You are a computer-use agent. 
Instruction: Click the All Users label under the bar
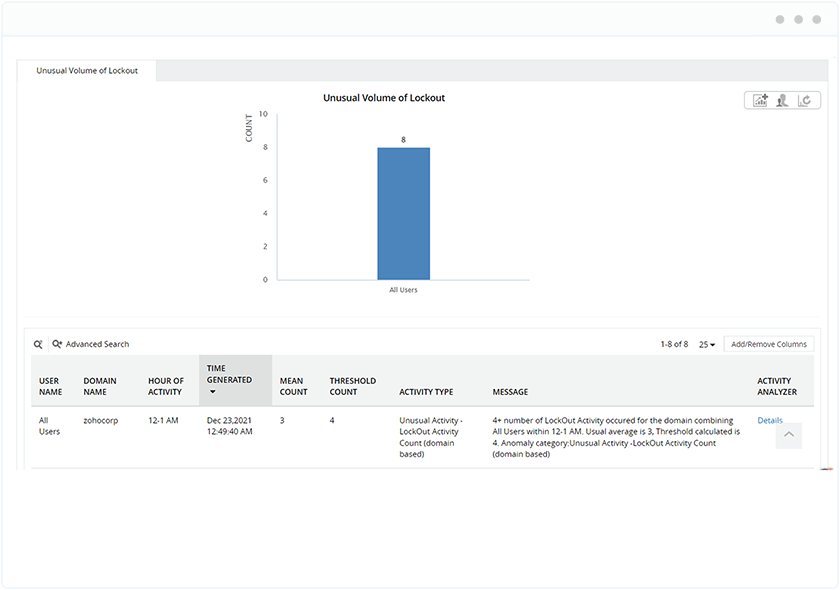click(403, 290)
